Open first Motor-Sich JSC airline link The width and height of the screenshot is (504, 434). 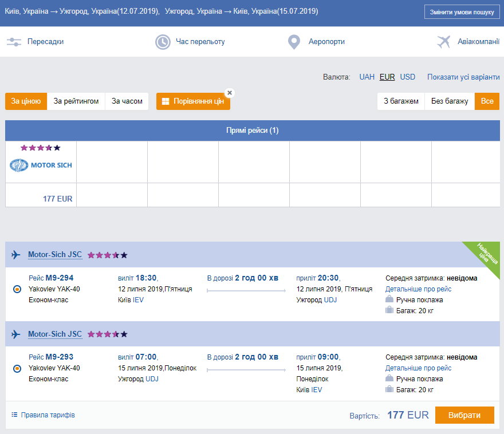click(x=55, y=255)
